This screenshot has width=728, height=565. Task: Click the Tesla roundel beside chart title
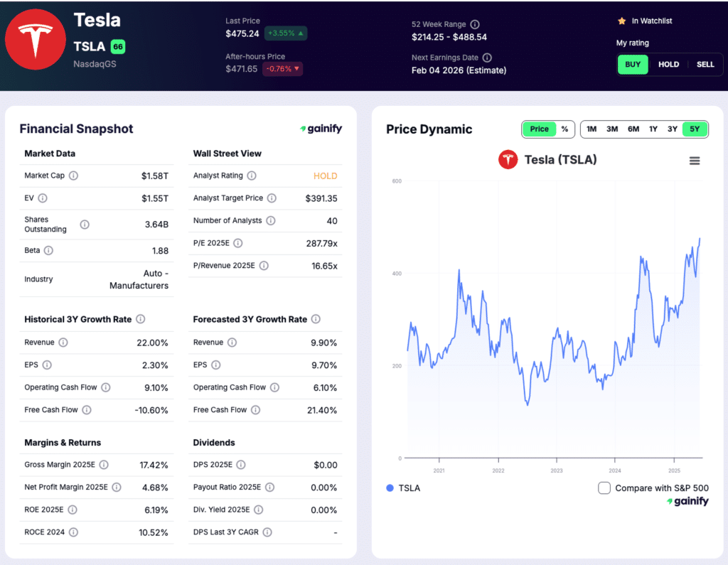coord(508,160)
